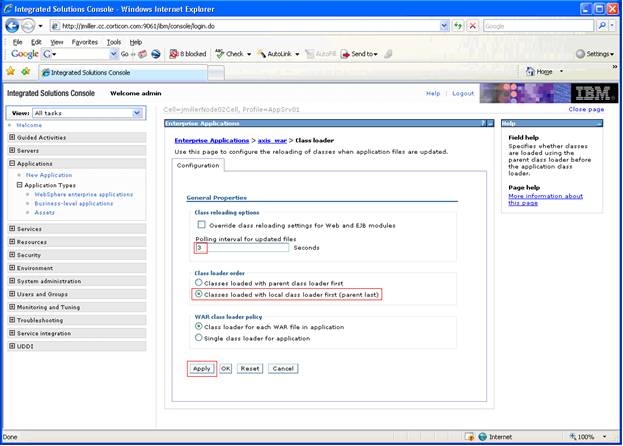The width and height of the screenshot is (623, 446).
Task: Click the Check spelling toolbar icon
Action: tap(219, 54)
